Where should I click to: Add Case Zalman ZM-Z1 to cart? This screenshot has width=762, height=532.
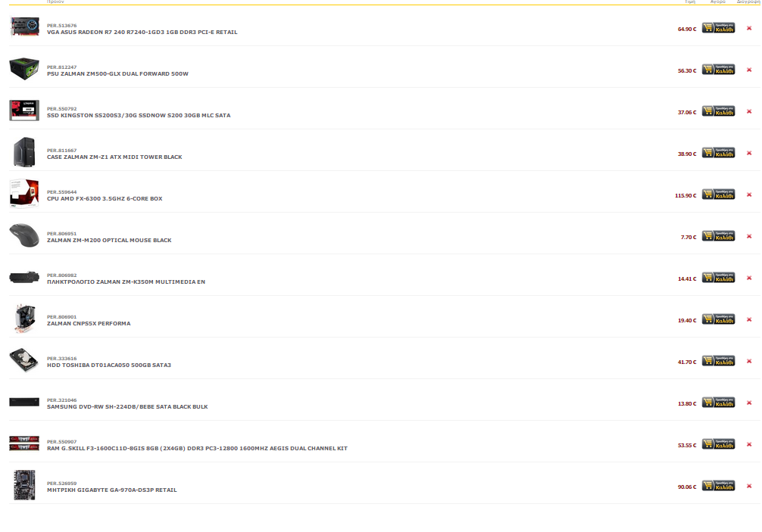pos(718,153)
